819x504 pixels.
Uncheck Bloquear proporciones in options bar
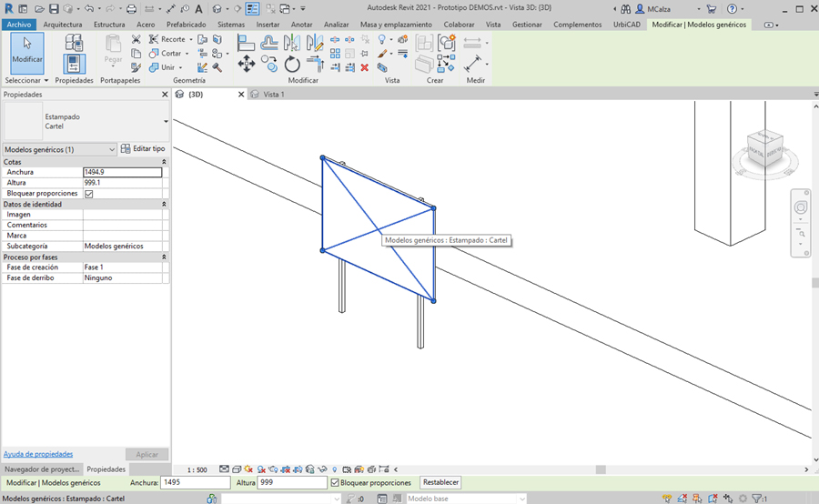(335, 482)
